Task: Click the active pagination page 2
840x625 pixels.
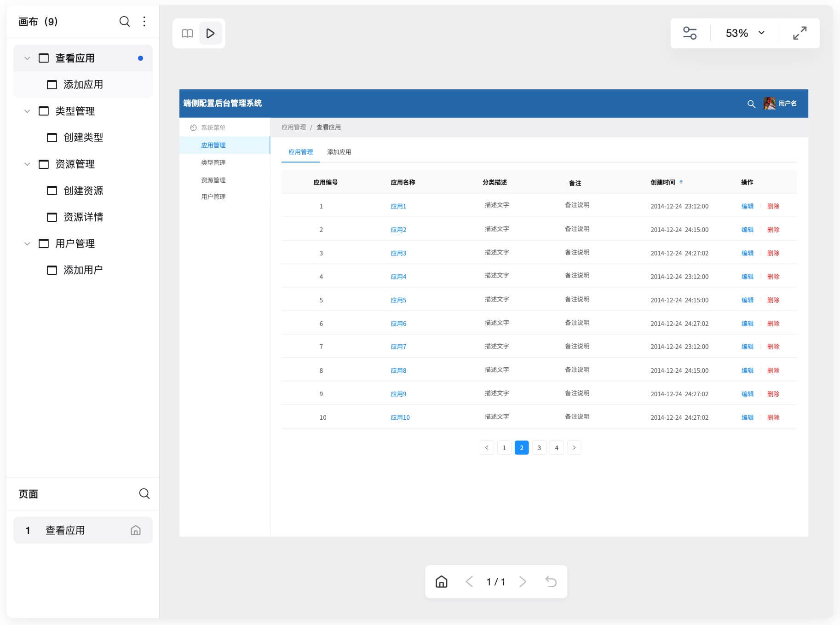Action: click(x=522, y=448)
